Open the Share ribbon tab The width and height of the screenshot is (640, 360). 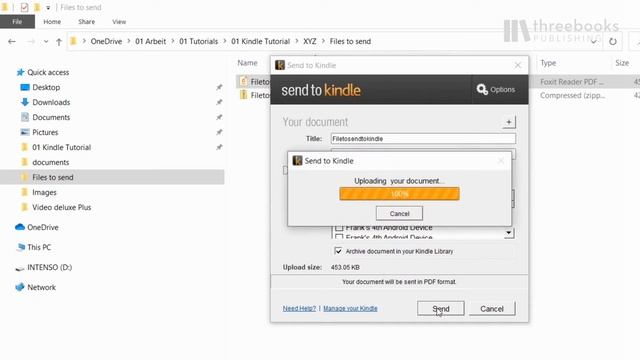tap(87, 22)
